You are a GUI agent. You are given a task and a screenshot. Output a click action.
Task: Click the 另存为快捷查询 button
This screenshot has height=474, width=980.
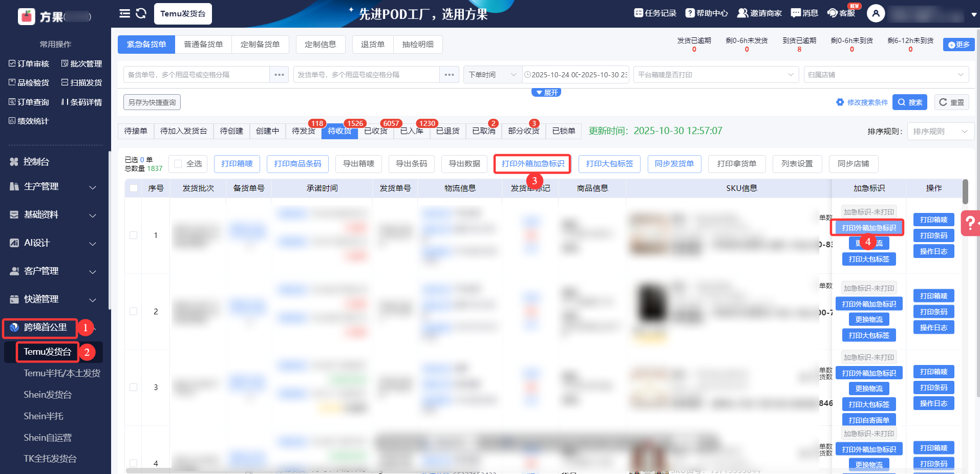coord(152,102)
